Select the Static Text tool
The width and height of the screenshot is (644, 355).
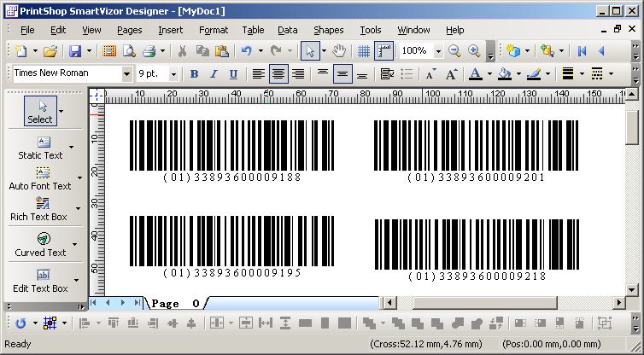coord(40,148)
